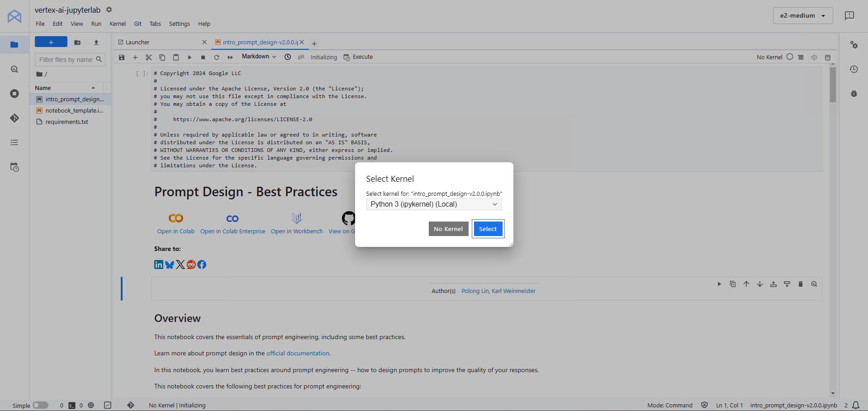Sort files by Name column header
868x411 pixels.
[x=66, y=88]
